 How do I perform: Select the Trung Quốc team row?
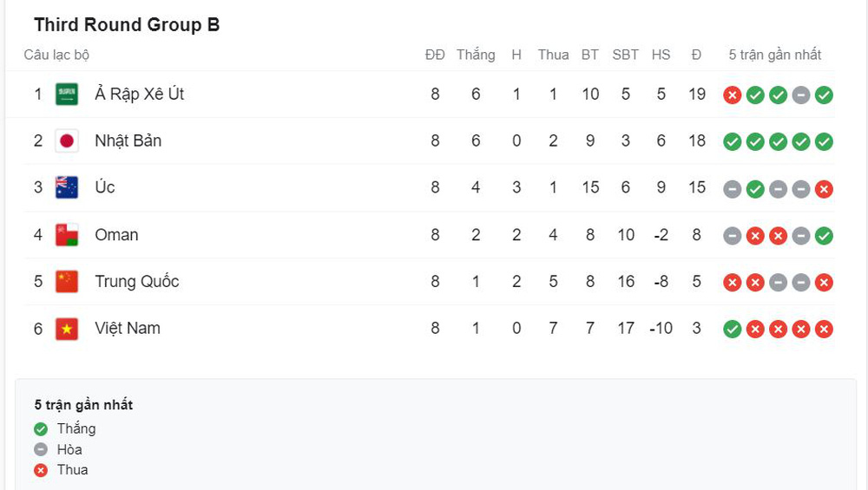click(x=429, y=282)
